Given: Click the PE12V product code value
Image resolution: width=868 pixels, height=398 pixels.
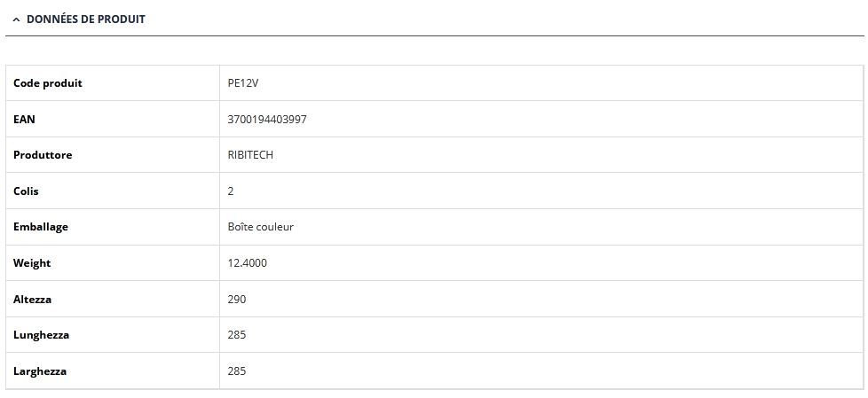Looking at the screenshot, I should [243, 83].
